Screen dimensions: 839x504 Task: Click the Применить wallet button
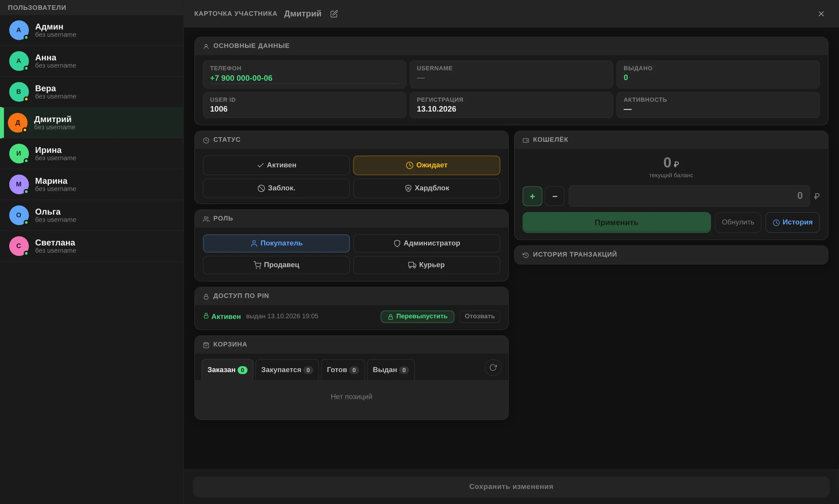click(x=616, y=222)
